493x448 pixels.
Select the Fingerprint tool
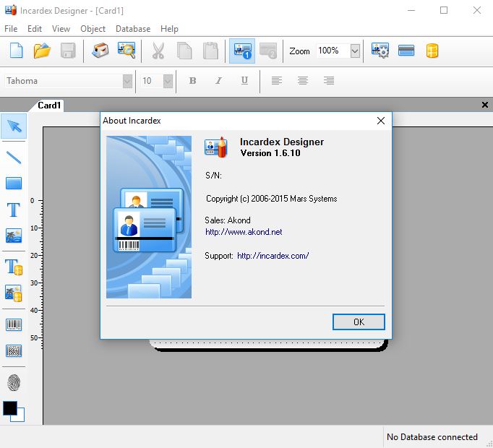pos(14,383)
